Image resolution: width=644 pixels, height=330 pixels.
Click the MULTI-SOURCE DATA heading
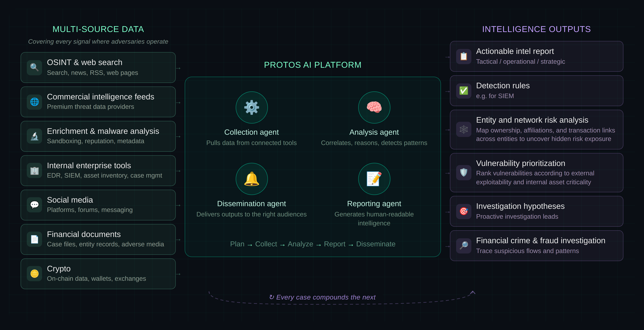click(x=98, y=29)
